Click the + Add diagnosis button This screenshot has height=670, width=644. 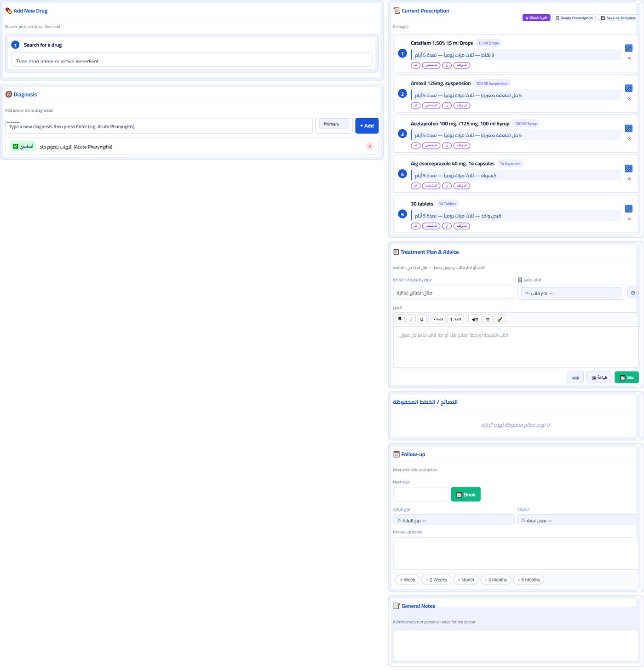[x=367, y=126]
